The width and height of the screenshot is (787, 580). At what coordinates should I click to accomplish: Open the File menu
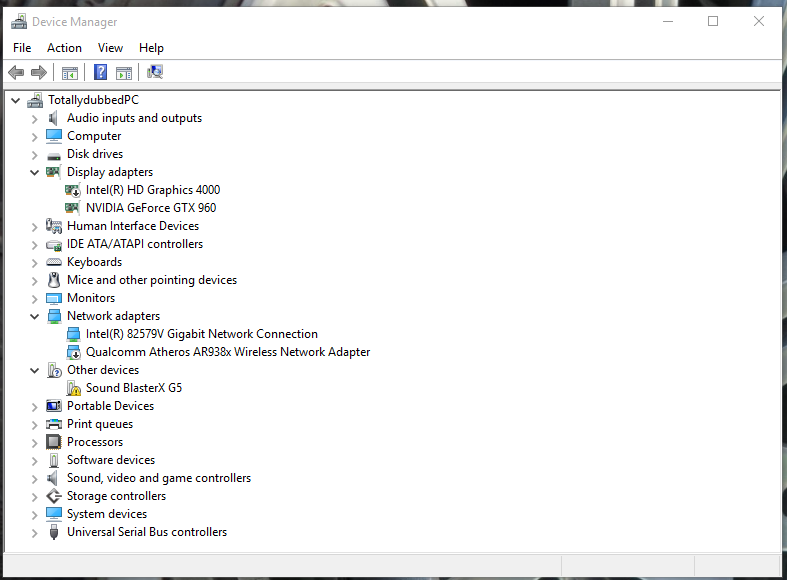point(22,48)
